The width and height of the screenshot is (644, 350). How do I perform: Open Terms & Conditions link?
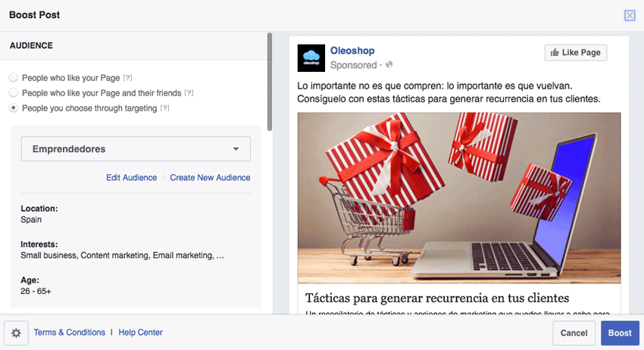[70, 333]
